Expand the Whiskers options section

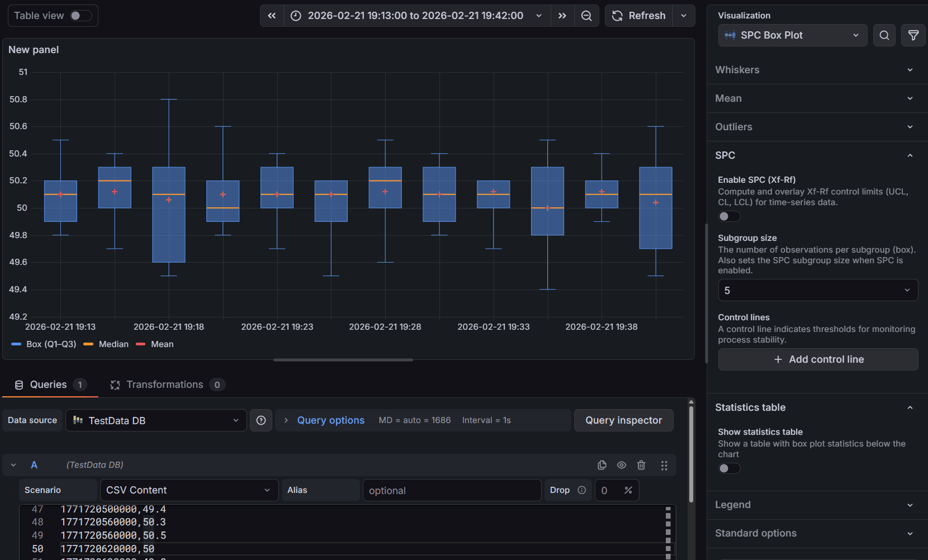(x=817, y=70)
